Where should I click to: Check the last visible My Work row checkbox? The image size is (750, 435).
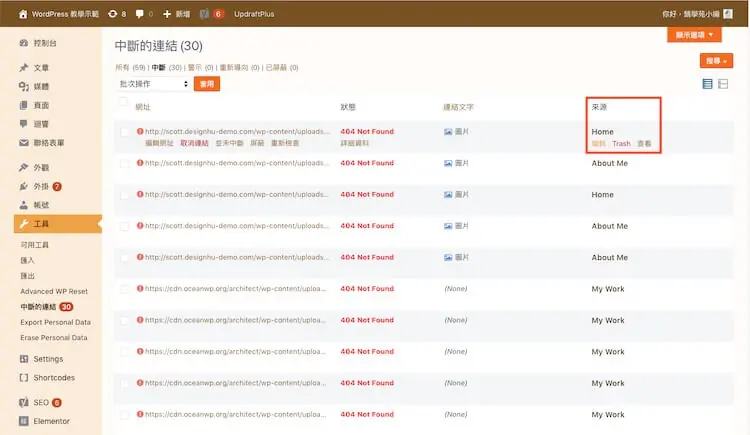coord(124,415)
